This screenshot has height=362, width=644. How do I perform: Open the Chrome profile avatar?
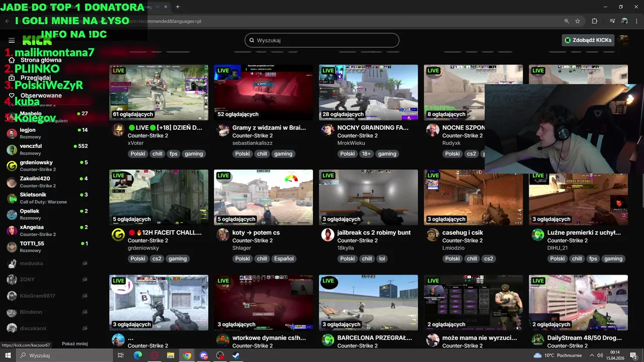tap(624, 21)
